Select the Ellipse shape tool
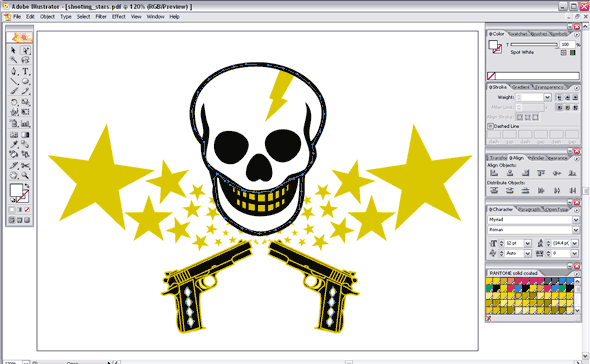 (x=25, y=81)
